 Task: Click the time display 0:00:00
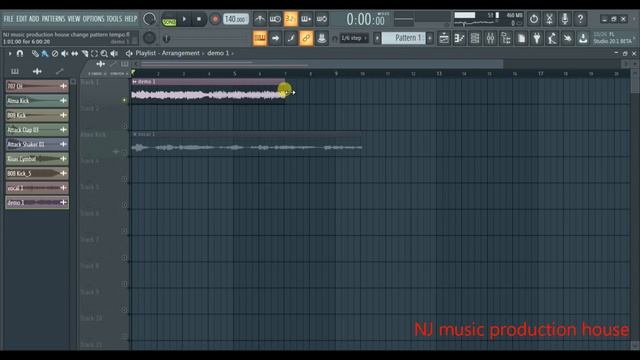pos(365,19)
